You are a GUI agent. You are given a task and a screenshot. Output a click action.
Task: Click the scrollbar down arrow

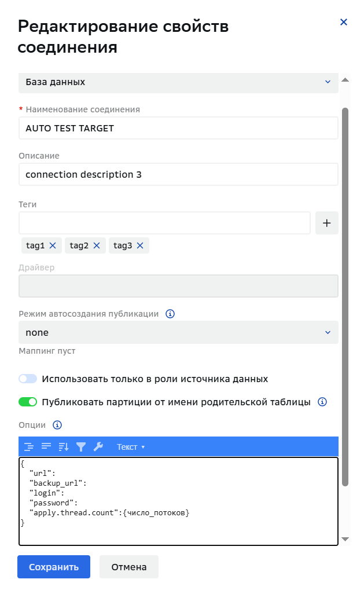point(345,540)
